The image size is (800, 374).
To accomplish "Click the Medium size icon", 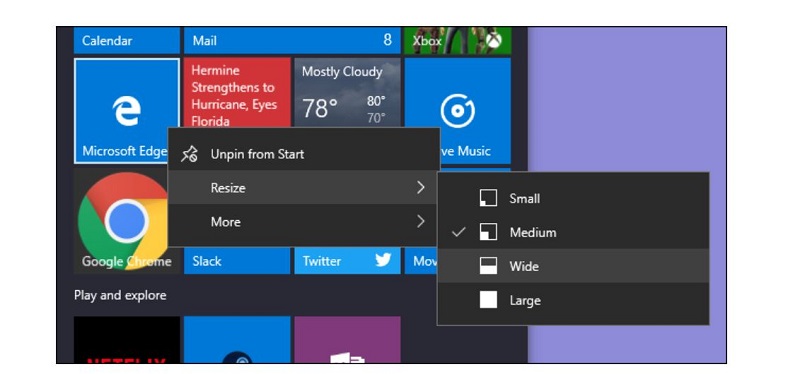I will pyautogui.click(x=488, y=232).
